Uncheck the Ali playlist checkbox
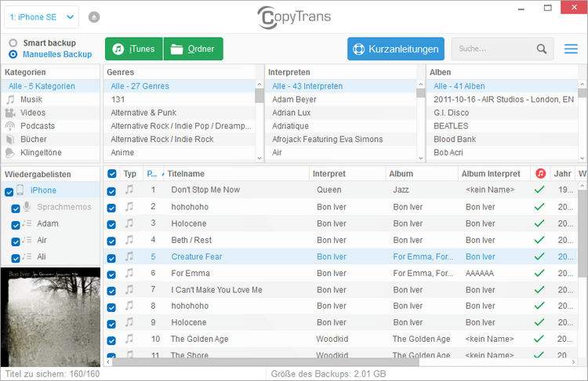The width and height of the screenshot is (588, 381). pyautogui.click(x=16, y=258)
